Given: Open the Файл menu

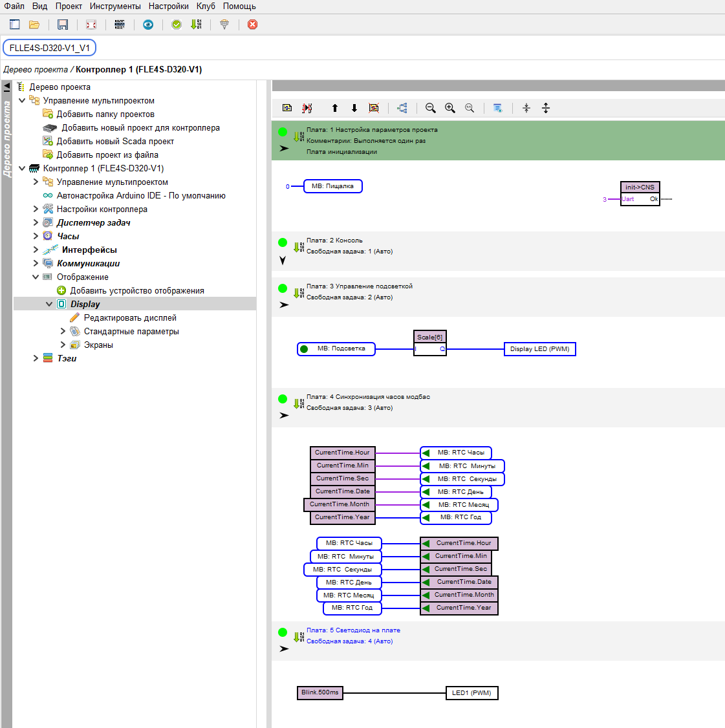Looking at the screenshot, I should (14, 6).
